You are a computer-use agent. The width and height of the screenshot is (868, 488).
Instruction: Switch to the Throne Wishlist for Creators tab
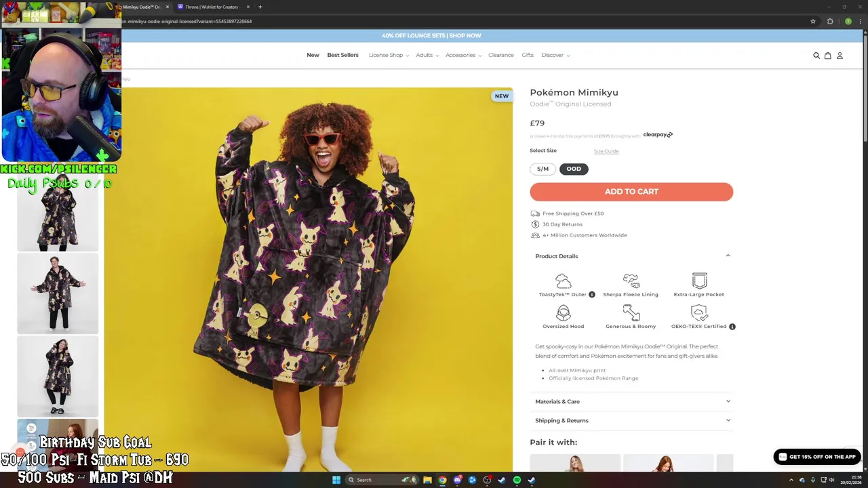point(214,7)
